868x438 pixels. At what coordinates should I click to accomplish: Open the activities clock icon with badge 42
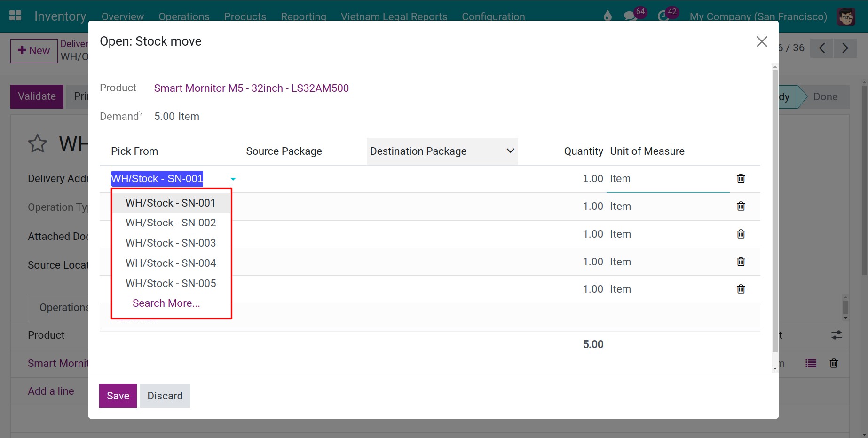pos(663,16)
